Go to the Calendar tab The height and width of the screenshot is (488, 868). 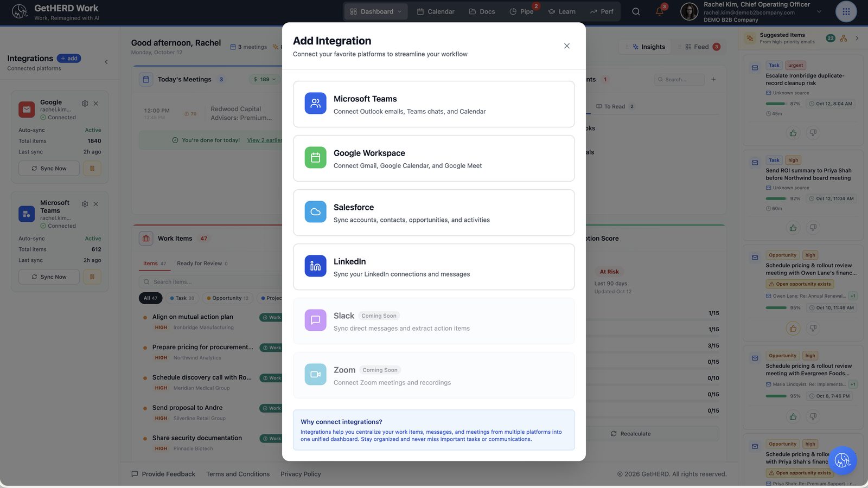436,11
